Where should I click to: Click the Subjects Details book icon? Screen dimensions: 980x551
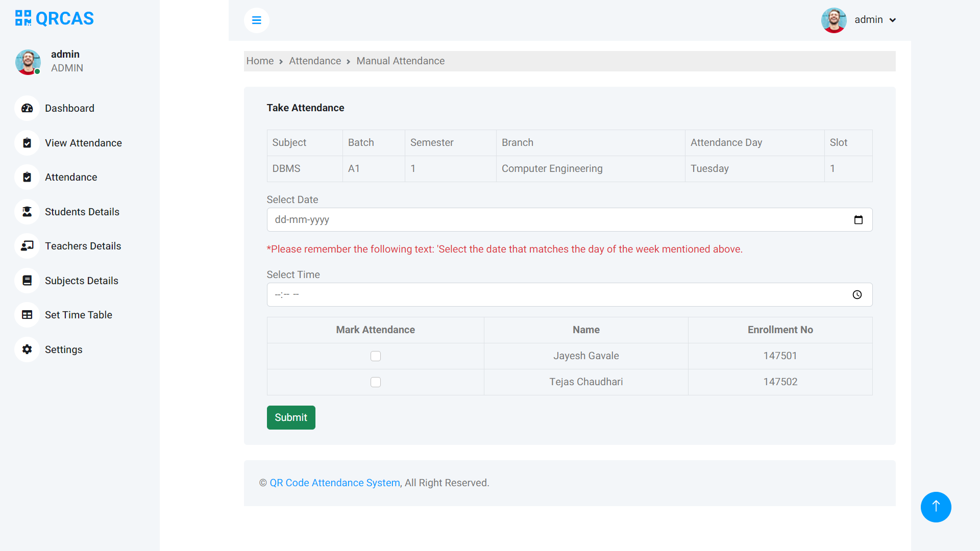pos(27,281)
